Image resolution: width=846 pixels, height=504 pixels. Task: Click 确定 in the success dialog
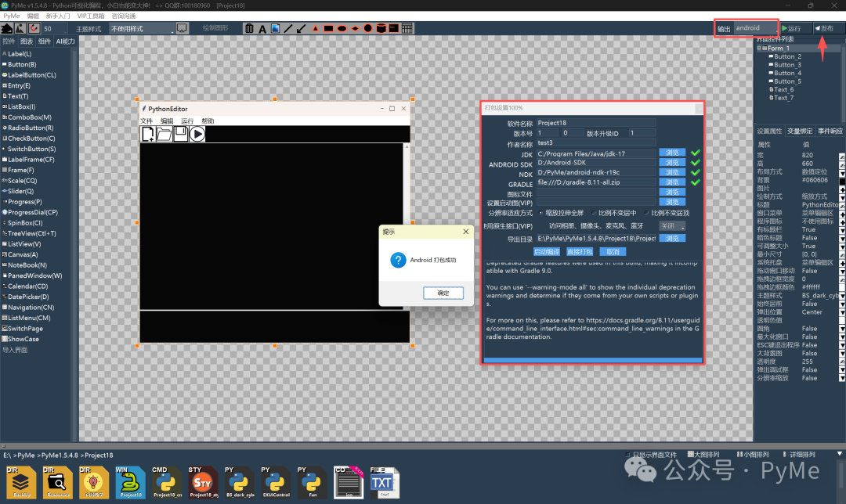(x=443, y=293)
